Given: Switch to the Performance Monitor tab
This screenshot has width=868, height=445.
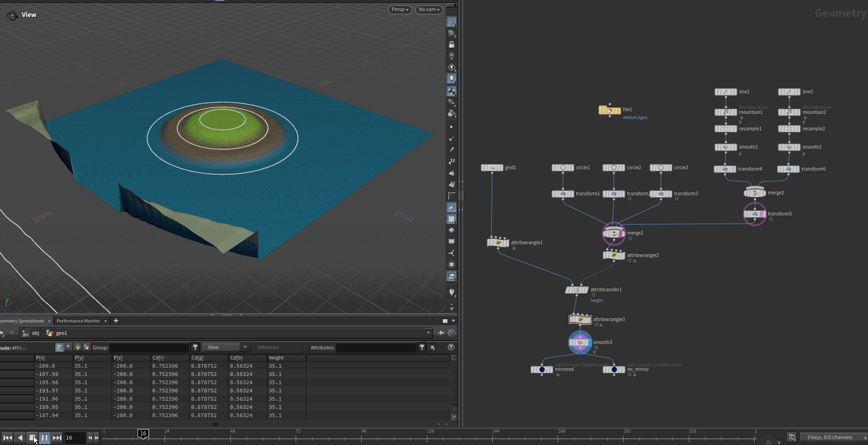Looking at the screenshot, I should (x=78, y=321).
